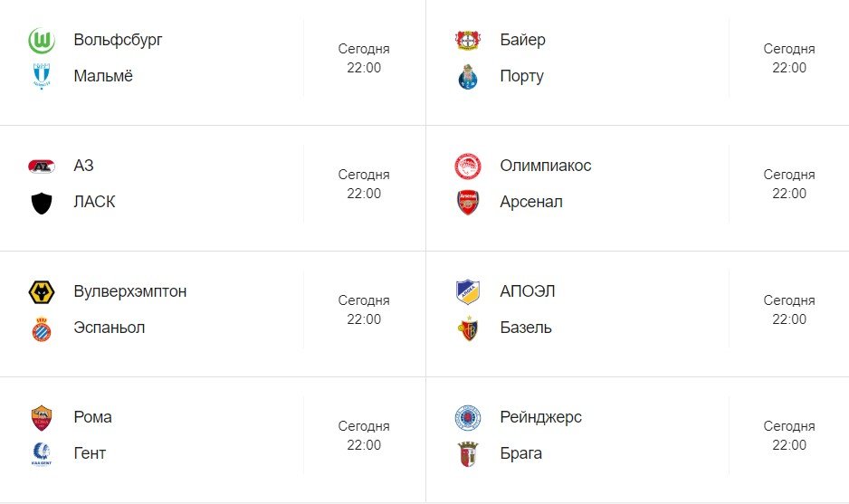Click the Rangers club logo
Image resolution: width=849 pixels, height=504 pixels.
pyautogui.click(x=467, y=418)
